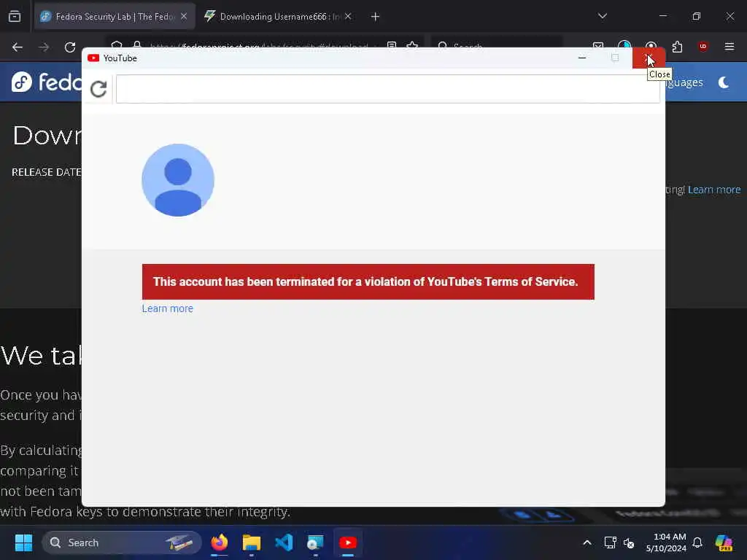The image size is (747, 560).
Task: Open the muted volume tray icon
Action: [x=629, y=542]
